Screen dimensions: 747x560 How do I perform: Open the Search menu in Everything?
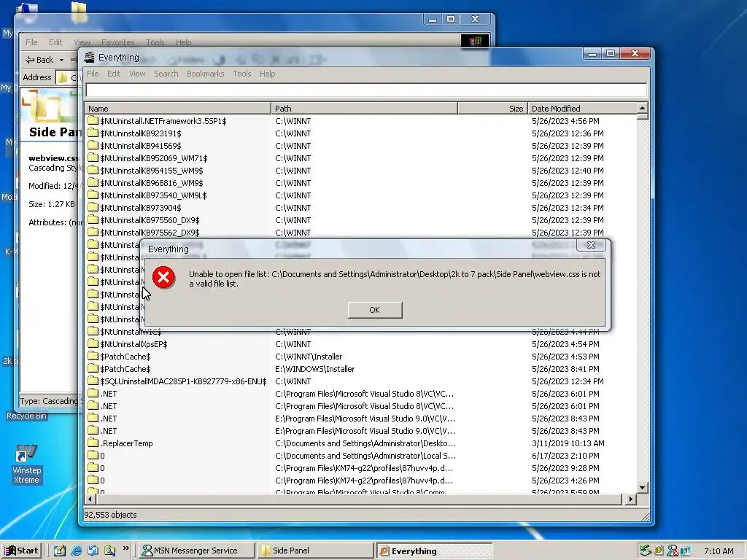(166, 74)
